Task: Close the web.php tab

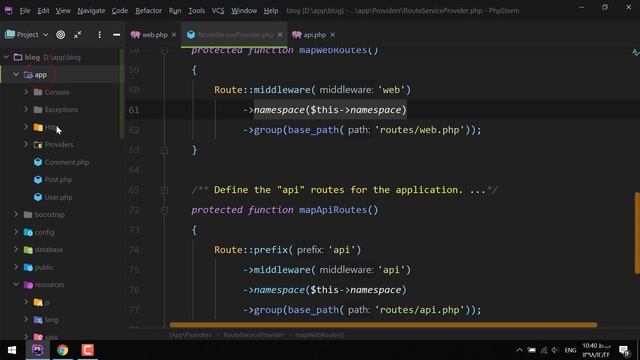Action: (174, 35)
